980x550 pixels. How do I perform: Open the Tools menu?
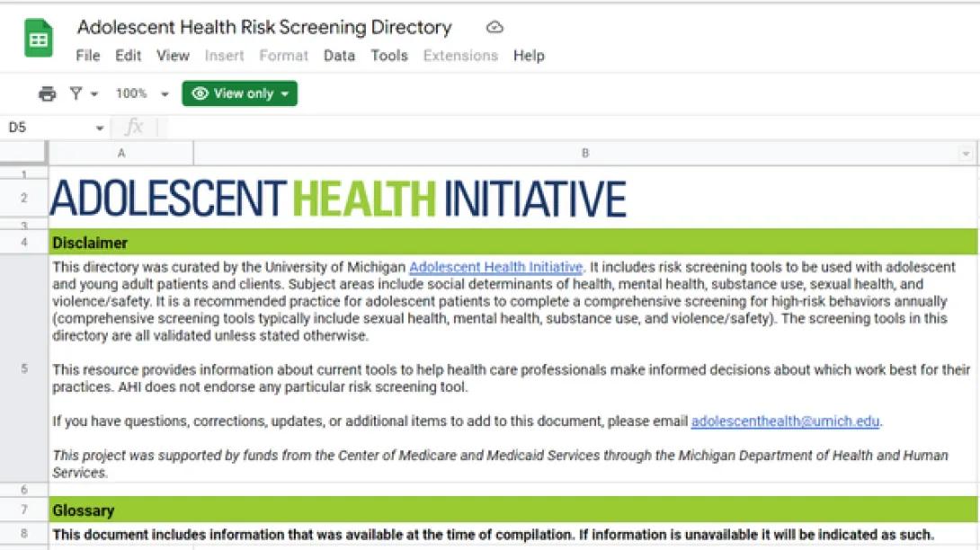point(389,56)
